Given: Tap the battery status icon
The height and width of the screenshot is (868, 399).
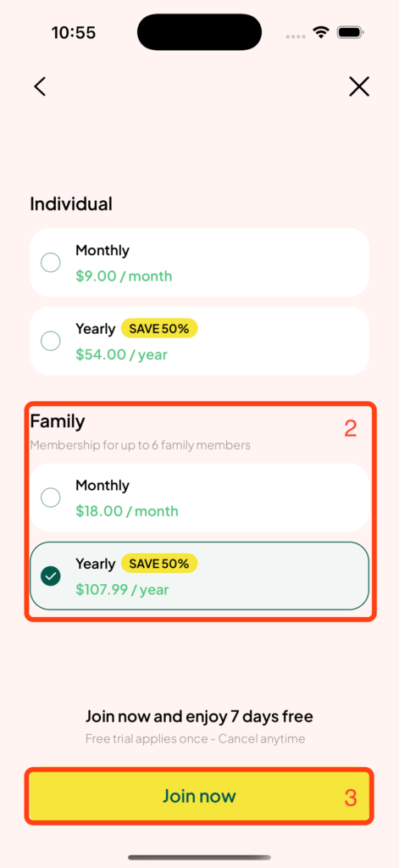Looking at the screenshot, I should [350, 32].
